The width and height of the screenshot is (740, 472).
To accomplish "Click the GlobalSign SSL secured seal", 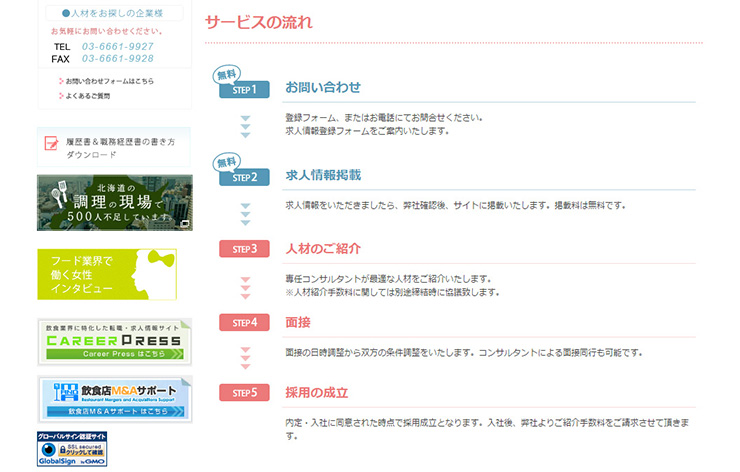I will pyautogui.click(x=71, y=450).
